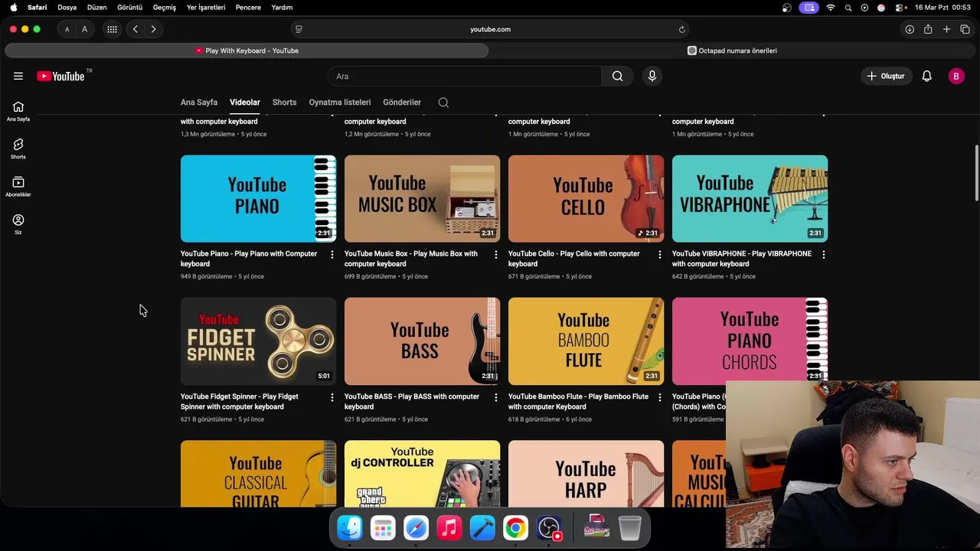This screenshot has width=980, height=551.
Task: Open YouTube Fidget Spinner title link
Action: pos(240,402)
